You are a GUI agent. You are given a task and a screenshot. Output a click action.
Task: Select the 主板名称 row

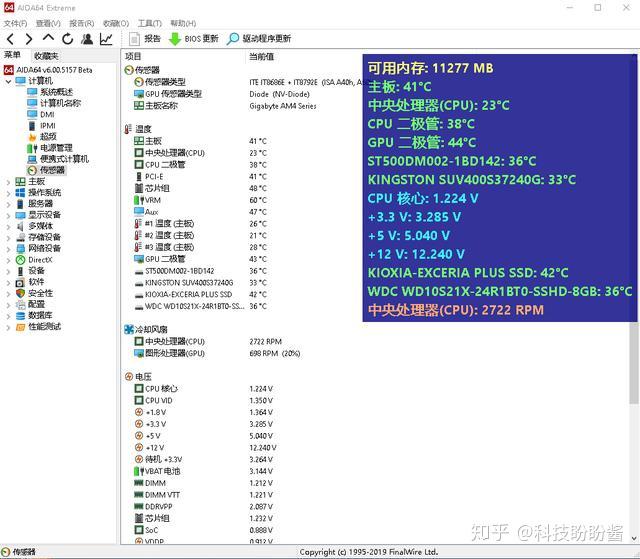[x=224, y=106]
